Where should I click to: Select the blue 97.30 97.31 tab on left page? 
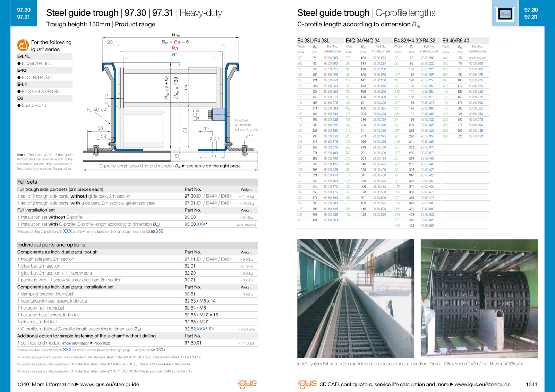click(x=24, y=13)
